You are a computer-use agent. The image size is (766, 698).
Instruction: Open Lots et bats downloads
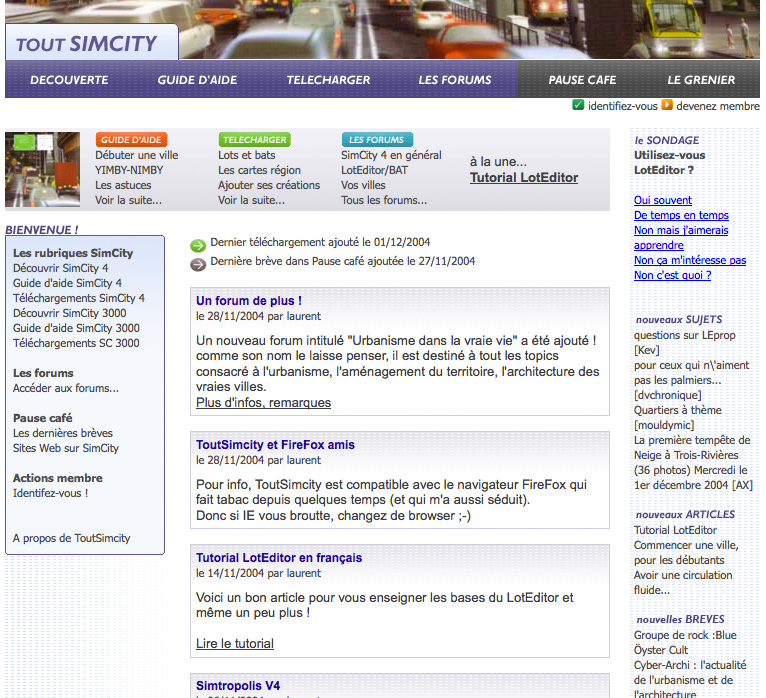click(x=247, y=155)
